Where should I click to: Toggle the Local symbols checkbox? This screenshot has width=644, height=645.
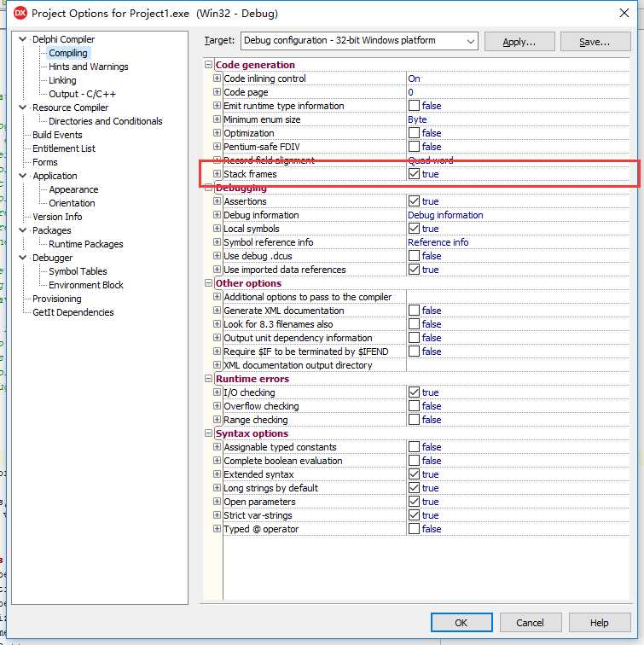pos(414,229)
